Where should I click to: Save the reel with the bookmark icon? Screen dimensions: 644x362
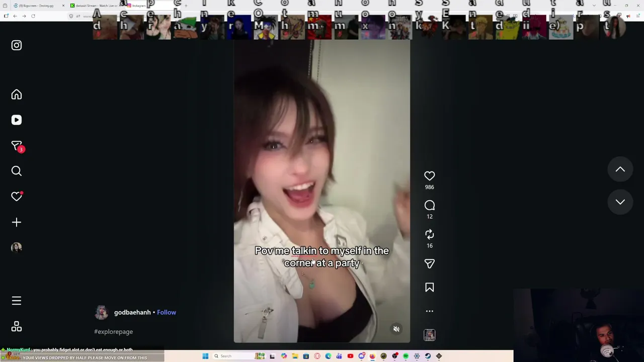(429, 288)
